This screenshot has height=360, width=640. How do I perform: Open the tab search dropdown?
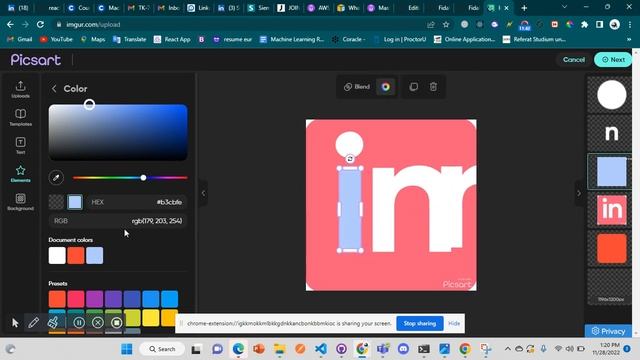coord(564,7)
